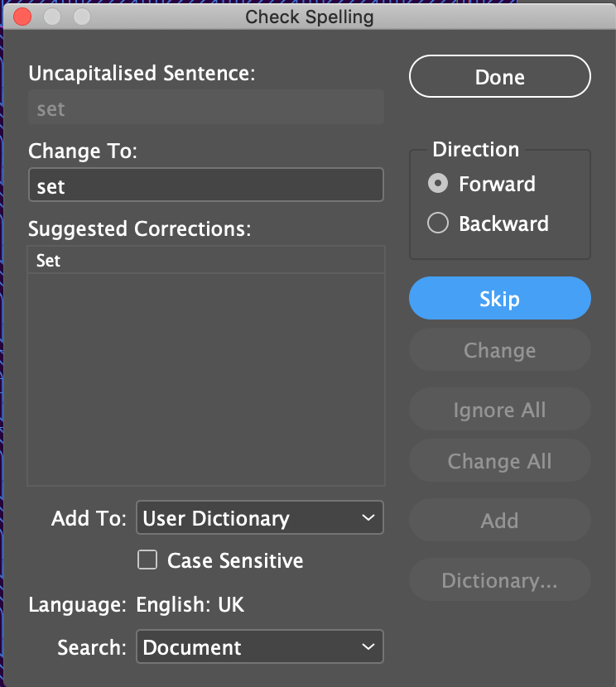The height and width of the screenshot is (687, 616).
Task: Click empty area of Suggested Corrections list
Action: 205,381
